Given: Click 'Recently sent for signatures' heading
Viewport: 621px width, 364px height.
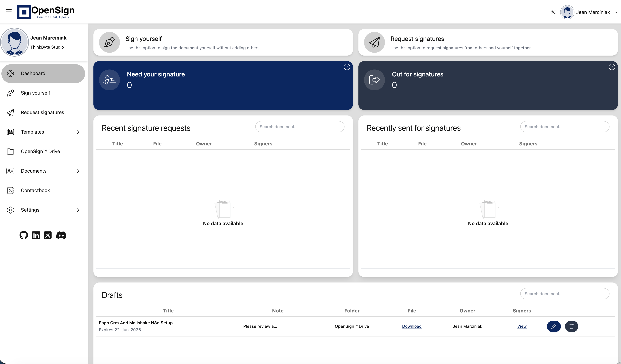Looking at the screenshot, I should pyautogui.click(x=414, y=128).
